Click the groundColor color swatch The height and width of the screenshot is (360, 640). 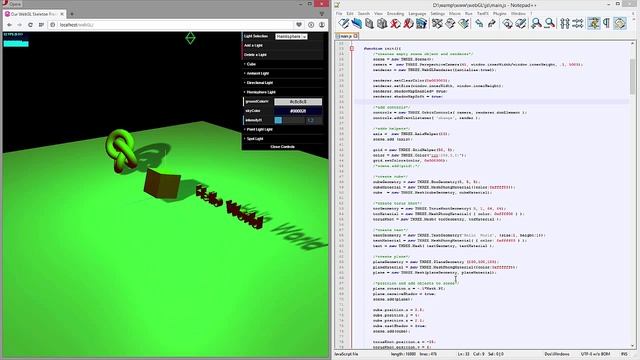tap(298, 102)
